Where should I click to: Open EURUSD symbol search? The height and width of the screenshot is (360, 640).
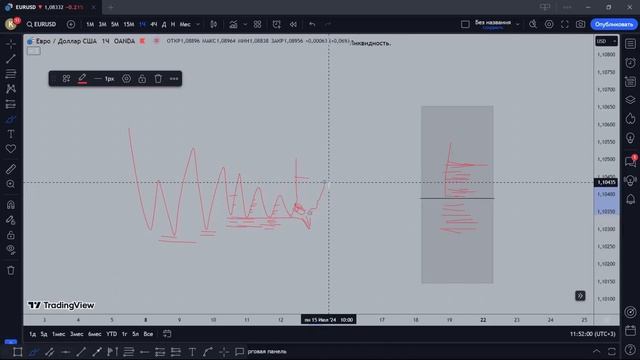pos(41,24)
